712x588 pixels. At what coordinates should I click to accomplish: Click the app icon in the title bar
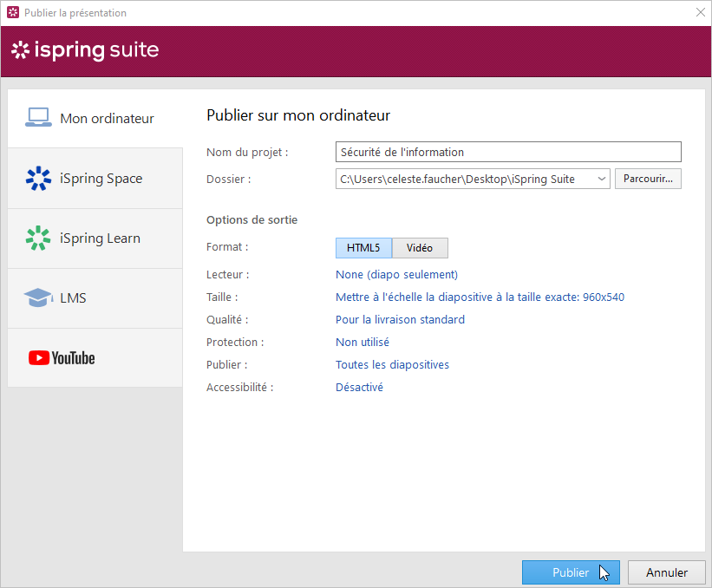[13, 13]
